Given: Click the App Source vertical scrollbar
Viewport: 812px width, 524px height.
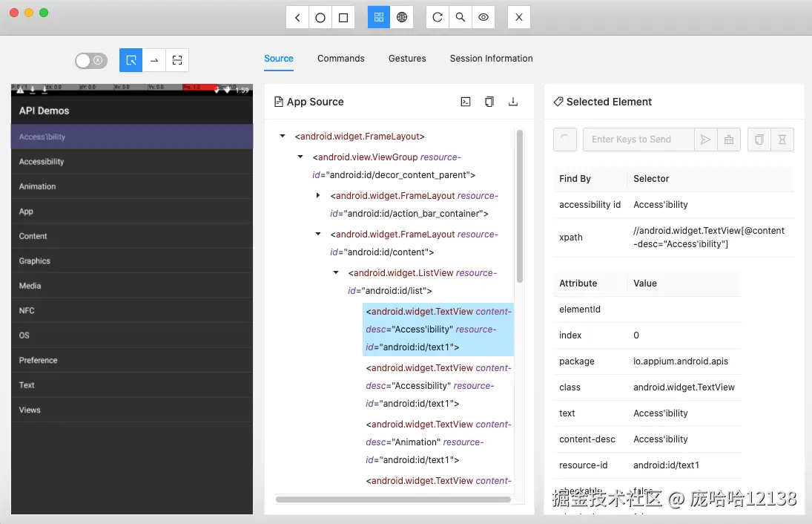Looking at the screenshot, I should click(519, 206).
